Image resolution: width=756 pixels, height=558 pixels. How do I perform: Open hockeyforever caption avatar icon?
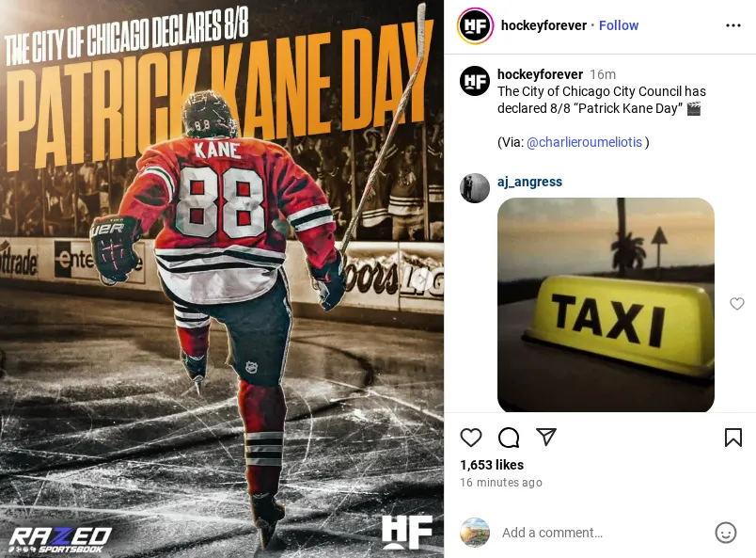click(x=475, y=81)
